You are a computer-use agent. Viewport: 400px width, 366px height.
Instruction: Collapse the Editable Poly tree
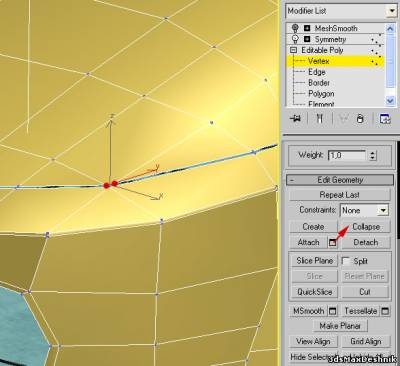pyautogui.click(x=293, y=50)
